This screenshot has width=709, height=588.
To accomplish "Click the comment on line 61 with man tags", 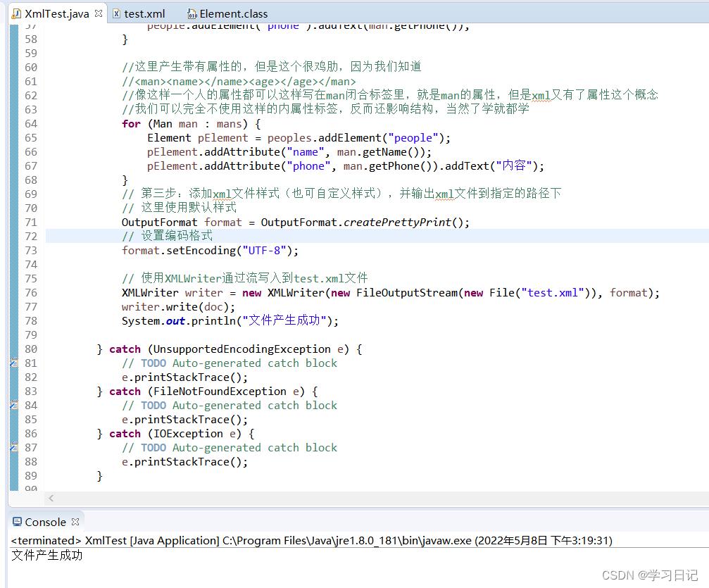I will (239, 82).
